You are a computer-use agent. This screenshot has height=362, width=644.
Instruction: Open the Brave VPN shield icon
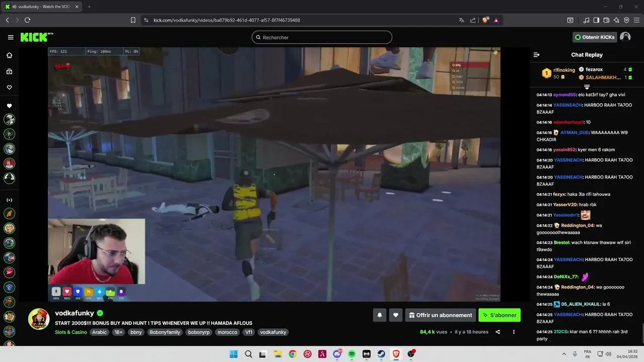point(626,20)
